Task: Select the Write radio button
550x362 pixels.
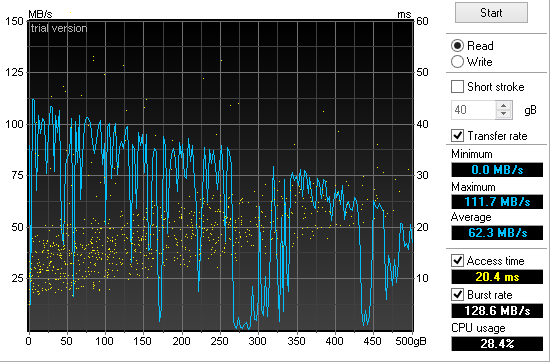Action: 457,62
